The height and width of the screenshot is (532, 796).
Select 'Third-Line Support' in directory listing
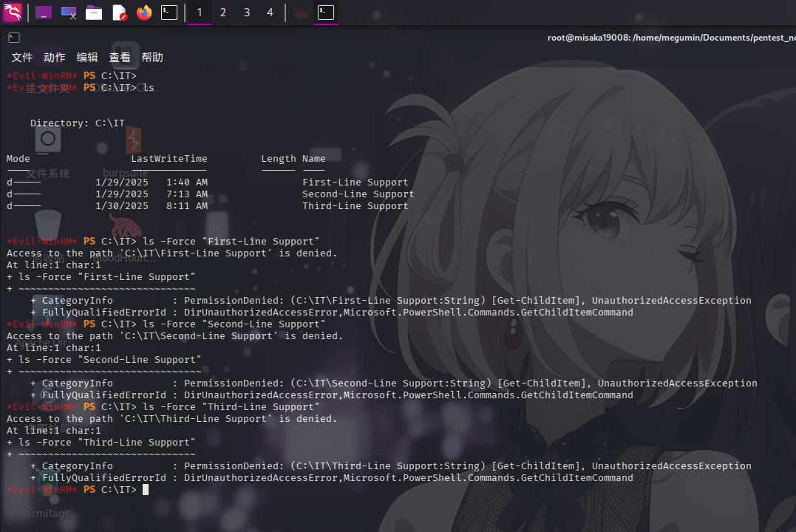tap(356, 205)
